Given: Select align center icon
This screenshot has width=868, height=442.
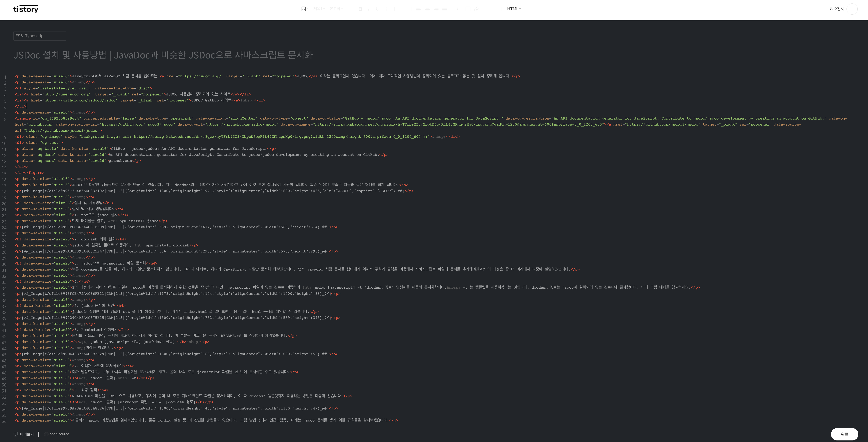Looking at the screenshot, I should (x=427, y=9).
